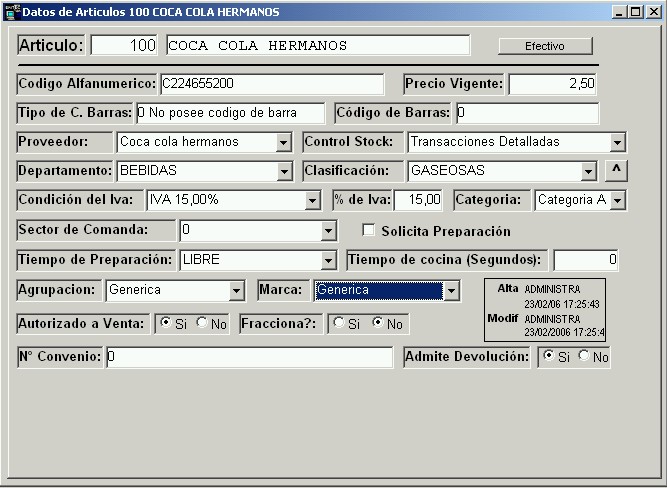Expand the Clasificación dropdown showing GASEOSAS
Screen dimensions: 667x488
click(588, 171)
